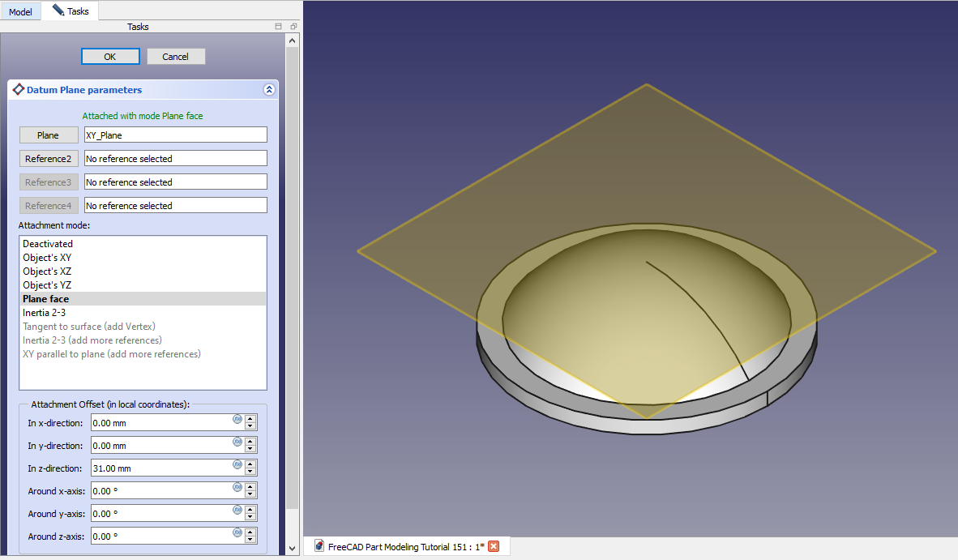Open expression editor for x-direction offset
Viewport: 958px width, 560px height.
tap(237, 419)
